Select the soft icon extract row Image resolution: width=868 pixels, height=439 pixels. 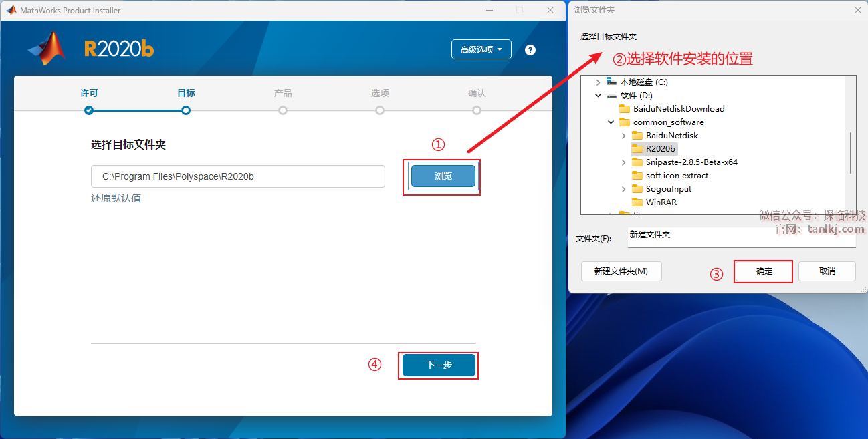pos(677,175)
